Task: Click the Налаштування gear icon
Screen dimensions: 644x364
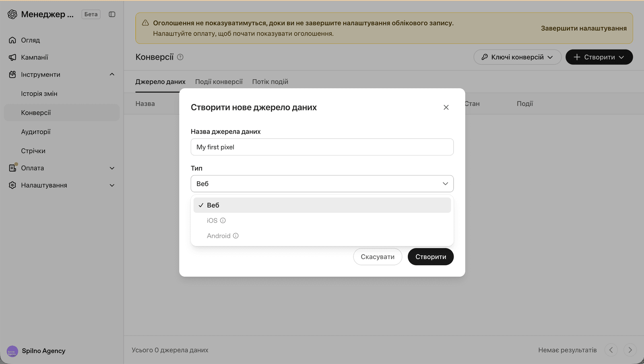Action: click(12, 185)
